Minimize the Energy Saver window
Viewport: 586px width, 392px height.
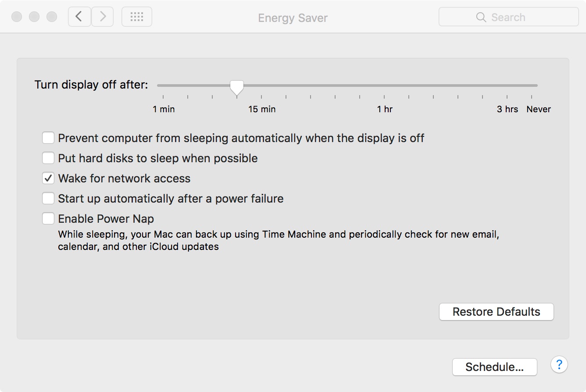(34, 17)
